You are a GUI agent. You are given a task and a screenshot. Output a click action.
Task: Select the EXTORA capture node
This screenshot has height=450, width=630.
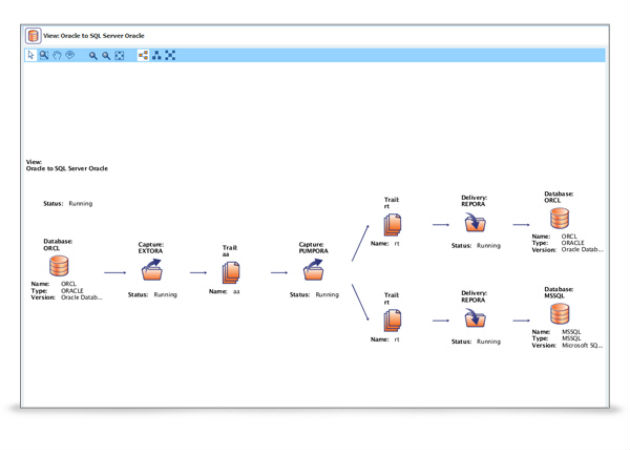152,270
